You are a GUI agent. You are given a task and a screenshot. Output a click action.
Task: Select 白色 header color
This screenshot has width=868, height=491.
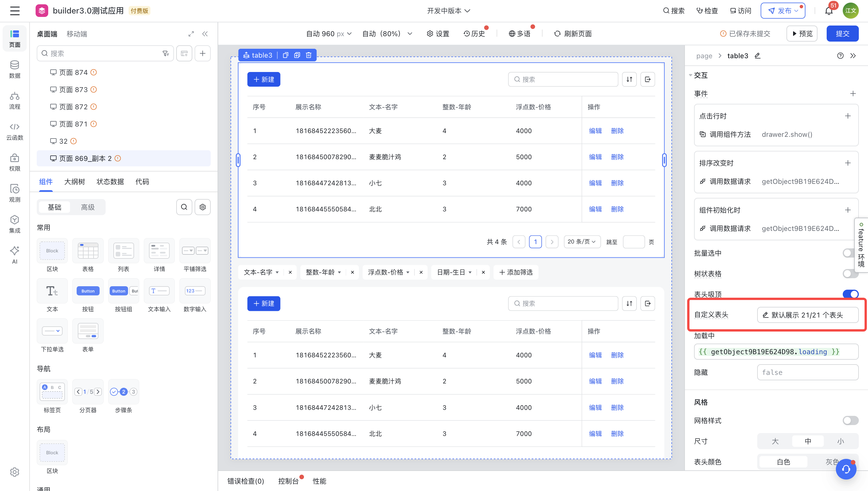(x=783, y=462)
